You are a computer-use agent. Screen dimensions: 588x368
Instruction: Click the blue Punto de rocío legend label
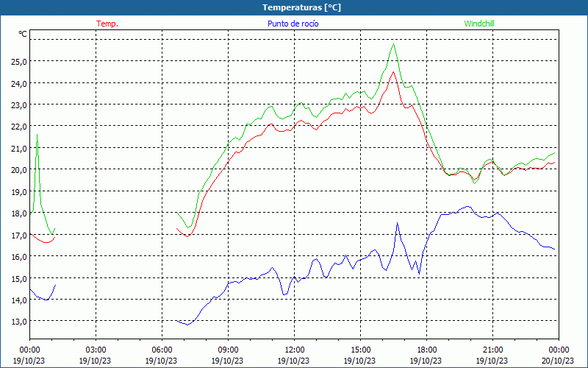[293, 24]
